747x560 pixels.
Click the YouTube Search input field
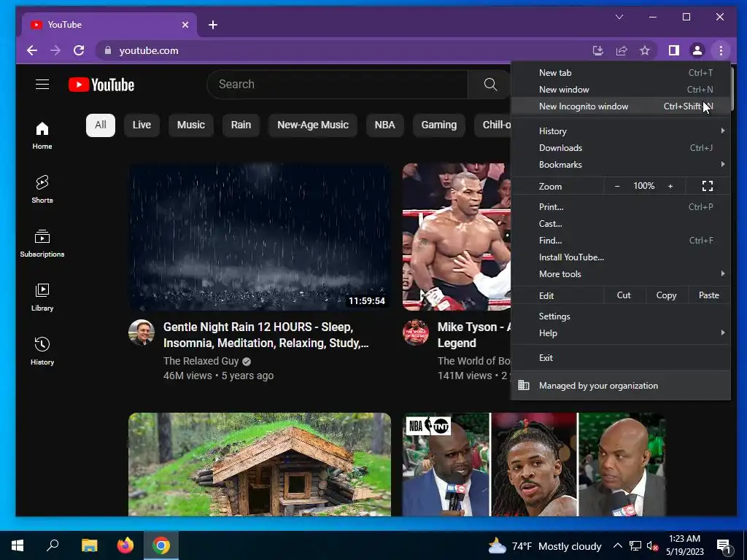[x=338, y=85]
